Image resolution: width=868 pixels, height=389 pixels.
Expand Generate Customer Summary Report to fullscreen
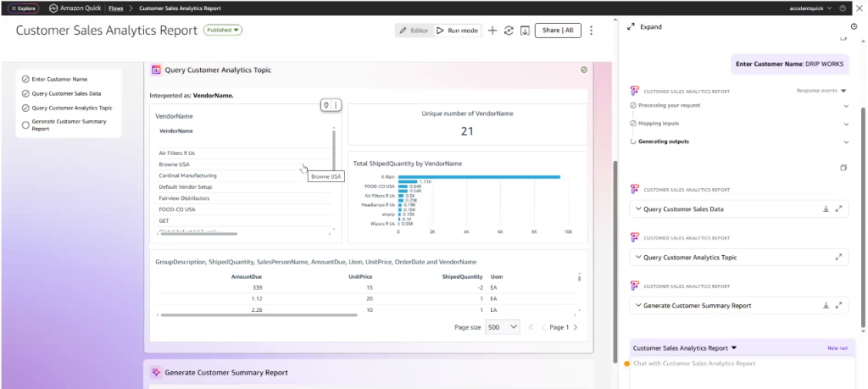coord(838,305)
